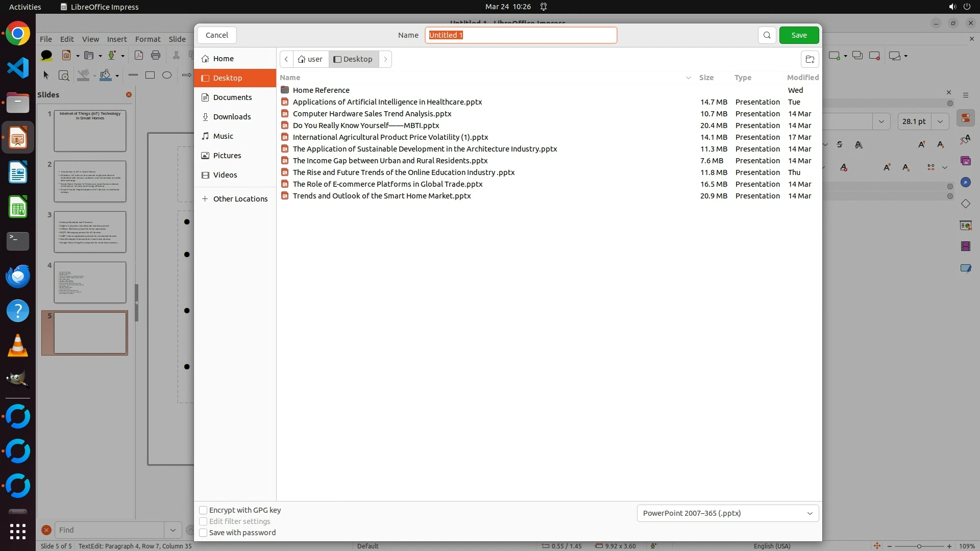
Task: Open the Find field dropdown arrow
Action: tap(173, 530)
